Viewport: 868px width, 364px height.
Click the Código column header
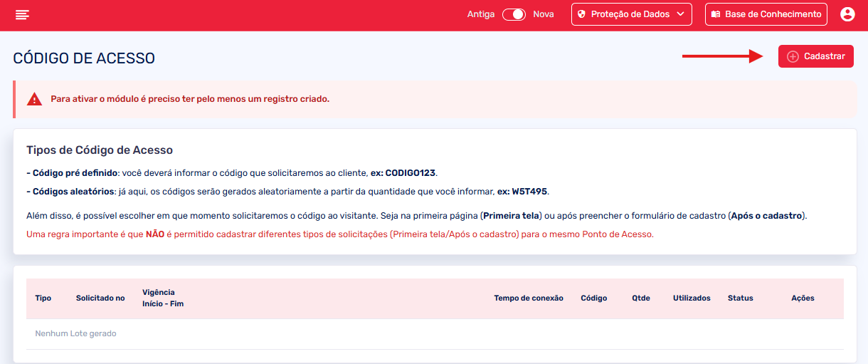(593, 298)
